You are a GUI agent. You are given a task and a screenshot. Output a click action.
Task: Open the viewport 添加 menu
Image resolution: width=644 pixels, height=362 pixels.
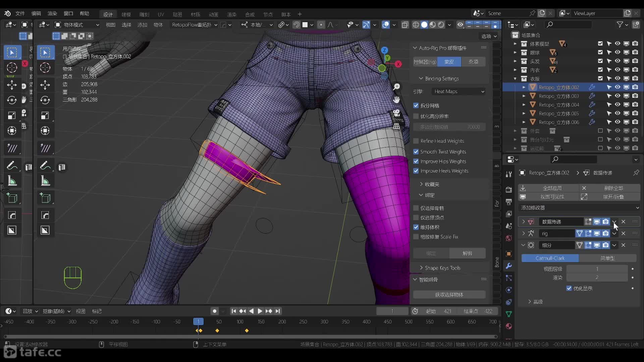142,25
